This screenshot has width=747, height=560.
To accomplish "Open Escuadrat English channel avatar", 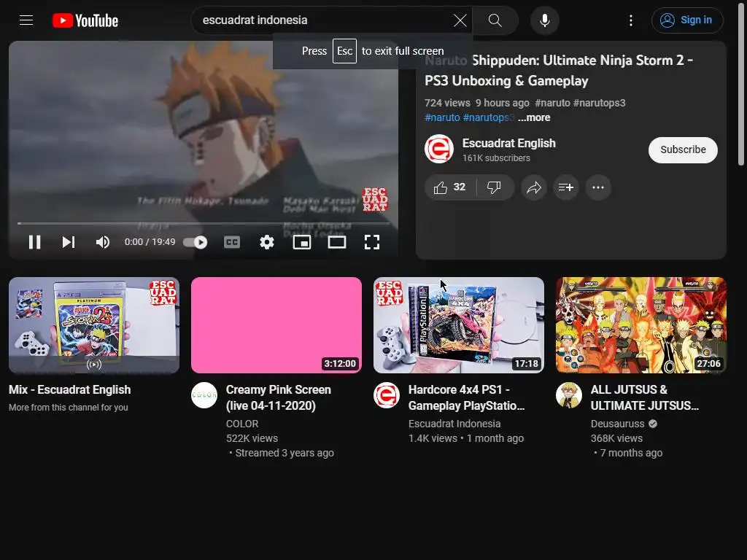I will pos(438,149).
